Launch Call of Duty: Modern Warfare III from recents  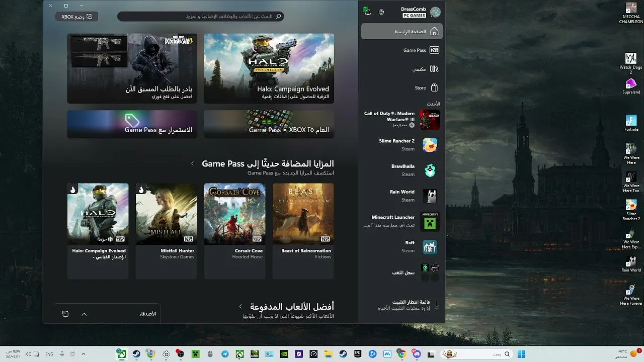tap(402, 120)
